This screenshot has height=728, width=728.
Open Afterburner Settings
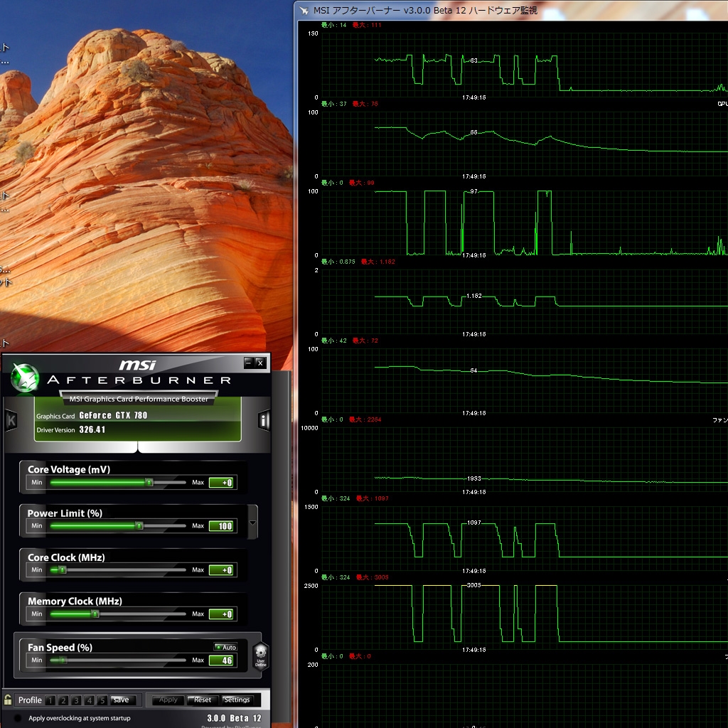237,700
